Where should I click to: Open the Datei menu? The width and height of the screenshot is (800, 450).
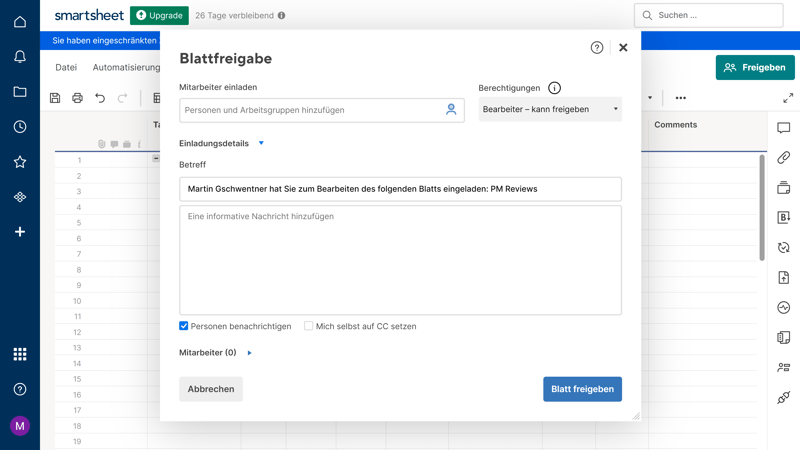pyautogui.click(x=66, y=68)
